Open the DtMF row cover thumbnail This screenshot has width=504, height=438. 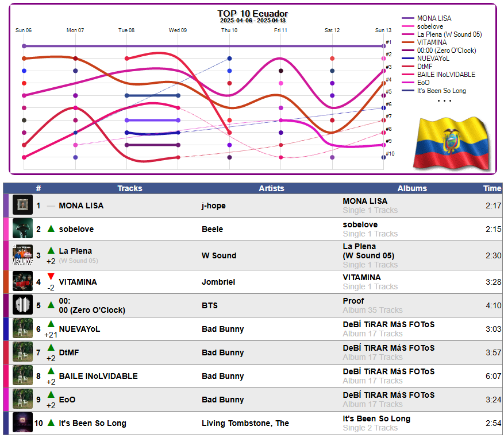pyautogui.click(x=22, y=352)
